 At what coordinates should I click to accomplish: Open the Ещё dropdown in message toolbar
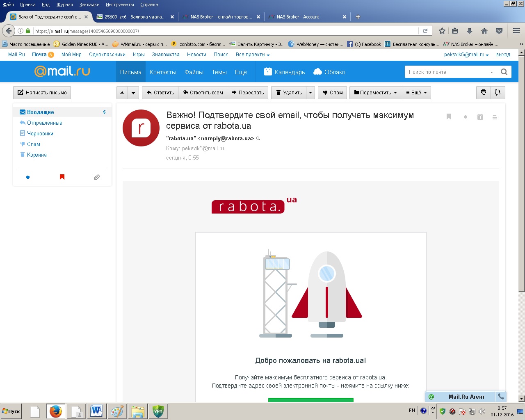pyautogui.click(x=416, y=92)
